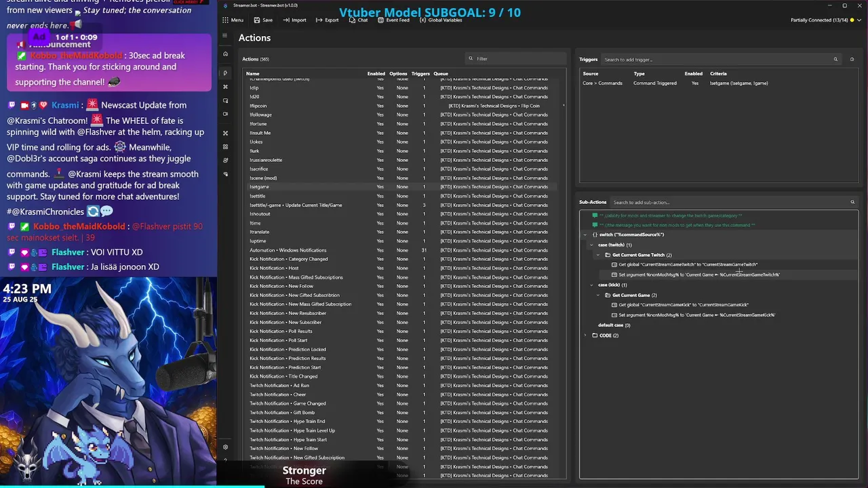Click icon of Set argument CurrentStreamGameKick row
The height and width of the screenshot is (488, 868).
[614, 315]
